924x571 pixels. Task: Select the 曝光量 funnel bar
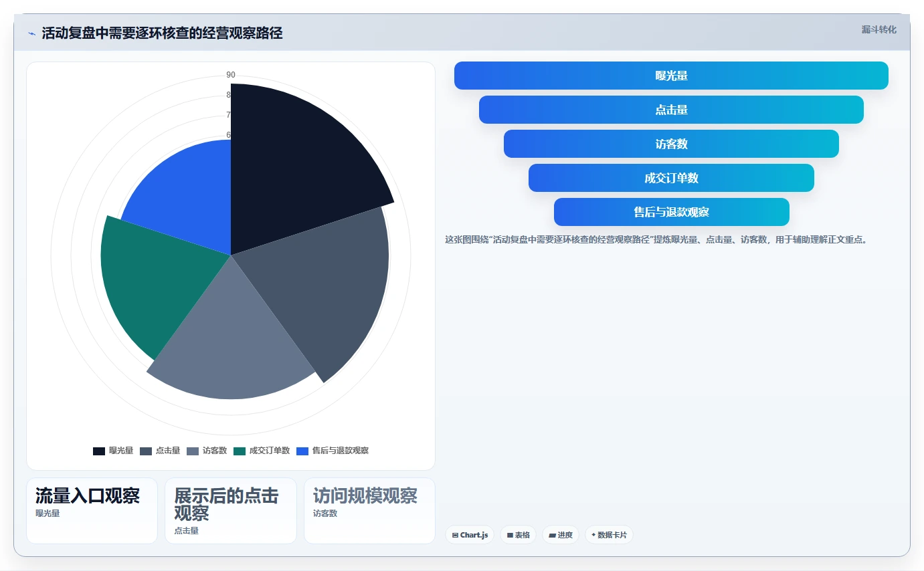[x=671, y=76]
